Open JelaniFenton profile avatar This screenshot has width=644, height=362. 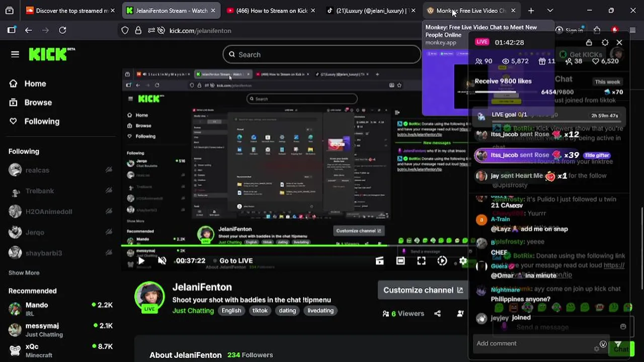point(149,297)
